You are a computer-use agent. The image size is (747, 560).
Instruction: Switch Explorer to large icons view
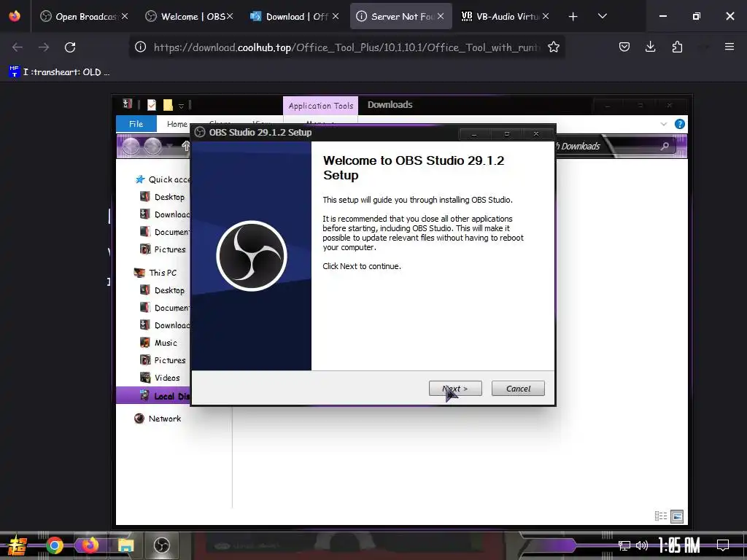click(677, 516)
